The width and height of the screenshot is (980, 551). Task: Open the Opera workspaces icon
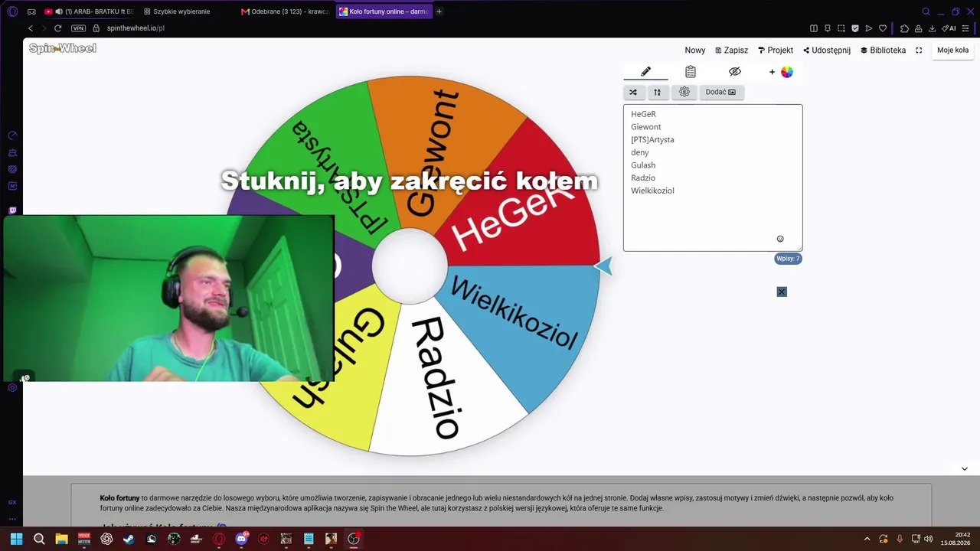tap(31, 11)
